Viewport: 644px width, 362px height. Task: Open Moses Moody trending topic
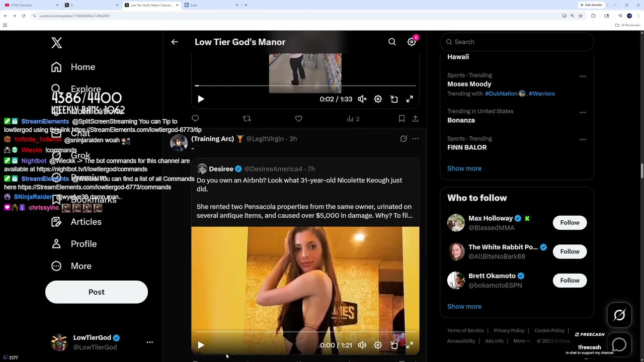pyautogui.click(x=469, y=84)
